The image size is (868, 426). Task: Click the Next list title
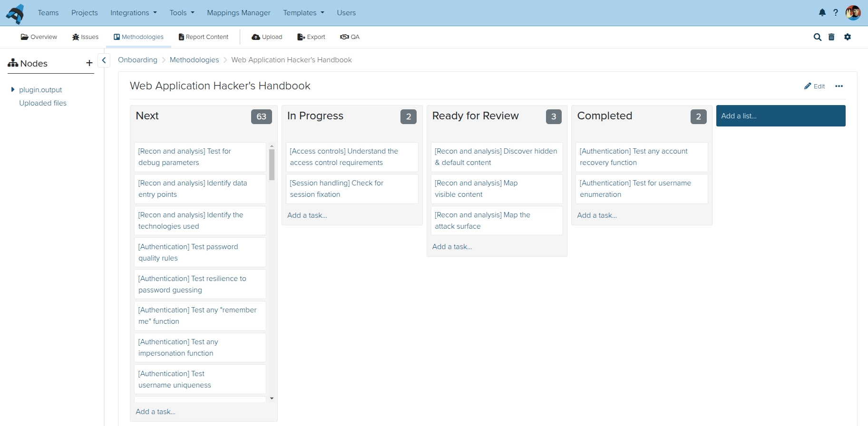[x=147, y=116]
